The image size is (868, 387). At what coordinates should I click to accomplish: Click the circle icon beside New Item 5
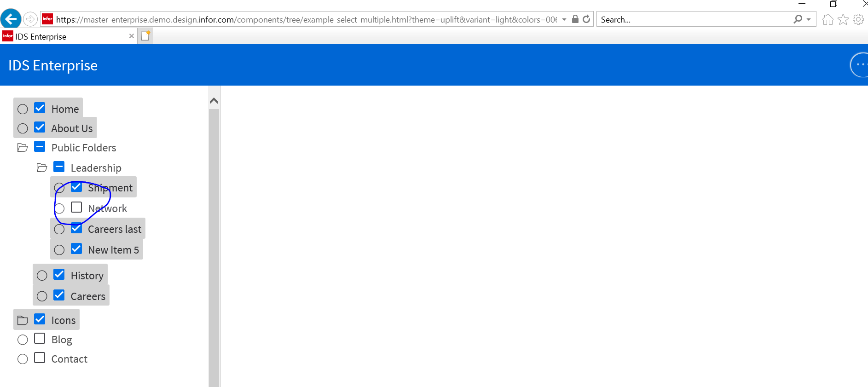point(59,250)
